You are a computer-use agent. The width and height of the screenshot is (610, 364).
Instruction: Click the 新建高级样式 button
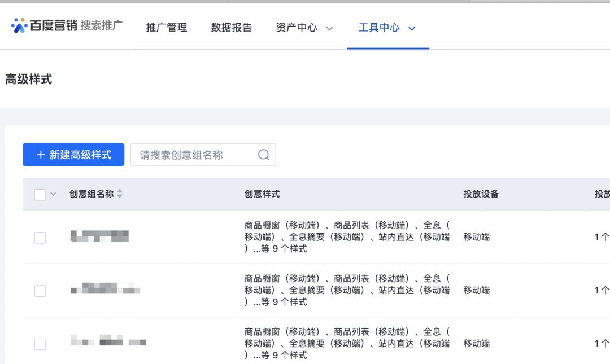pos(73,155)
